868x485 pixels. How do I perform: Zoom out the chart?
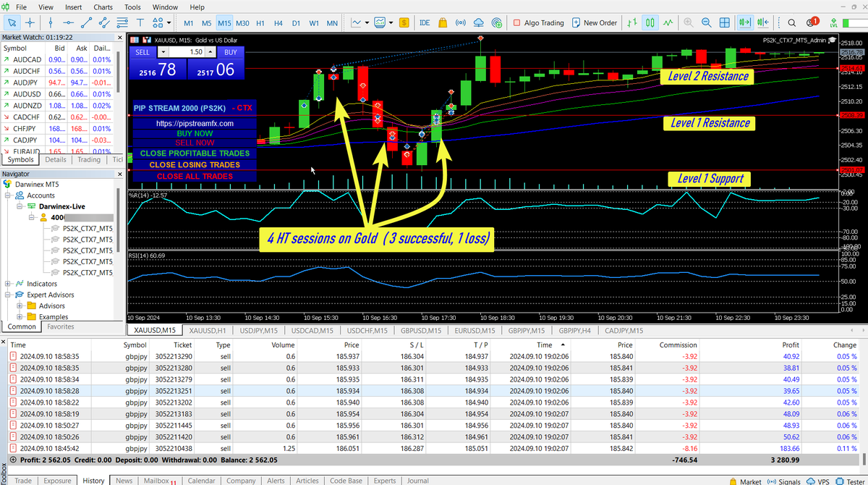[707, 22]
